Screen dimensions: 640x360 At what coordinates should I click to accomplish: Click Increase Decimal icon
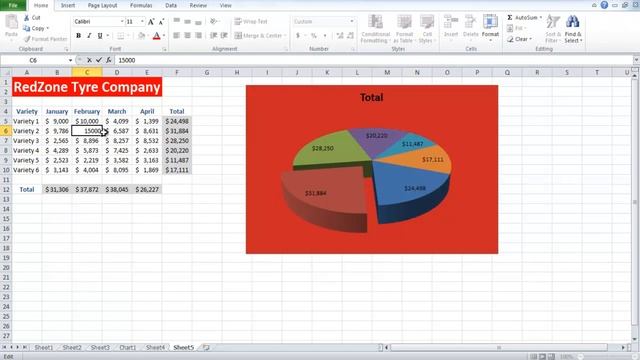pos(340,36)
